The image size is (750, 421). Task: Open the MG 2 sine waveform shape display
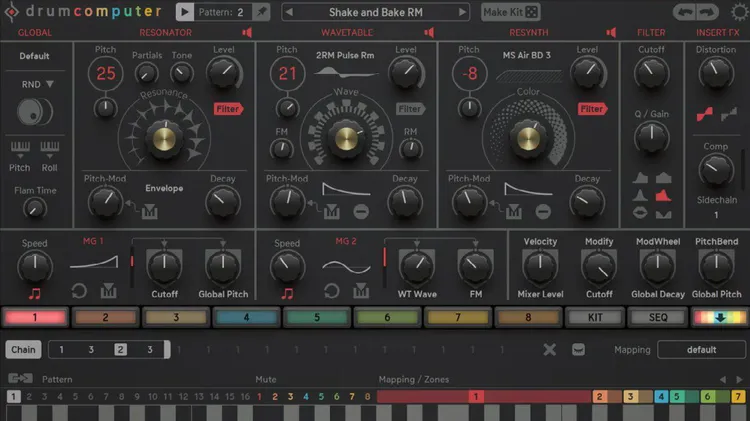pos(346,266)
